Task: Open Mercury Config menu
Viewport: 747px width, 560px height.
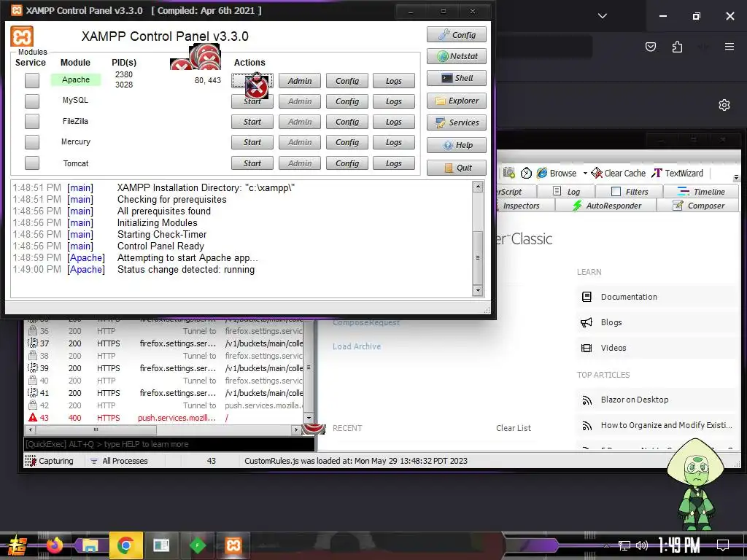Action: (347, 142)
